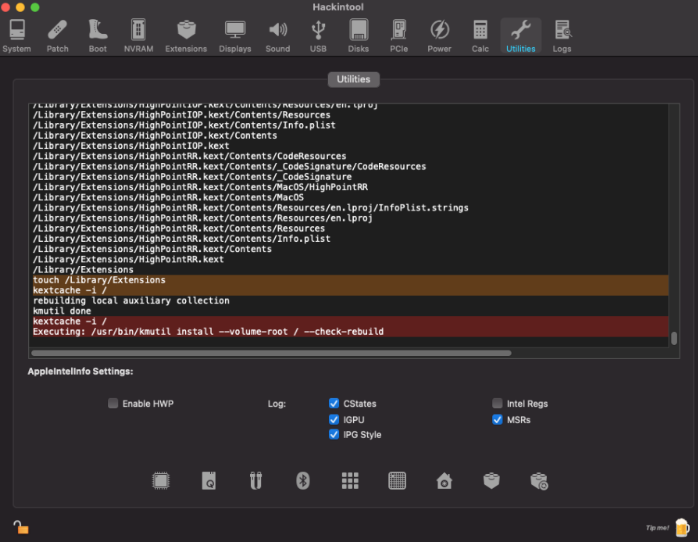Go to the NVRAM section
This screenshot has height=542, width=698.
pos(138,36)
